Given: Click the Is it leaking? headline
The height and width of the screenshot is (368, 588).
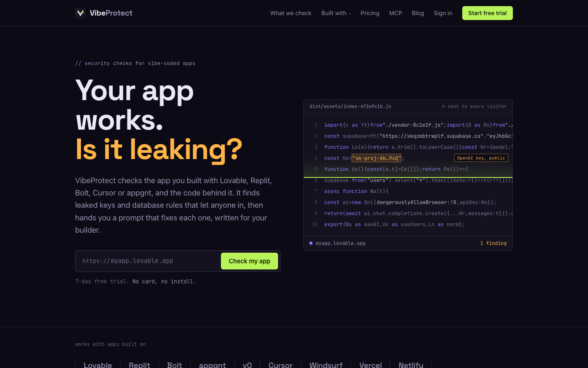Looking at the screenshot, I should [x=159, y=150].
